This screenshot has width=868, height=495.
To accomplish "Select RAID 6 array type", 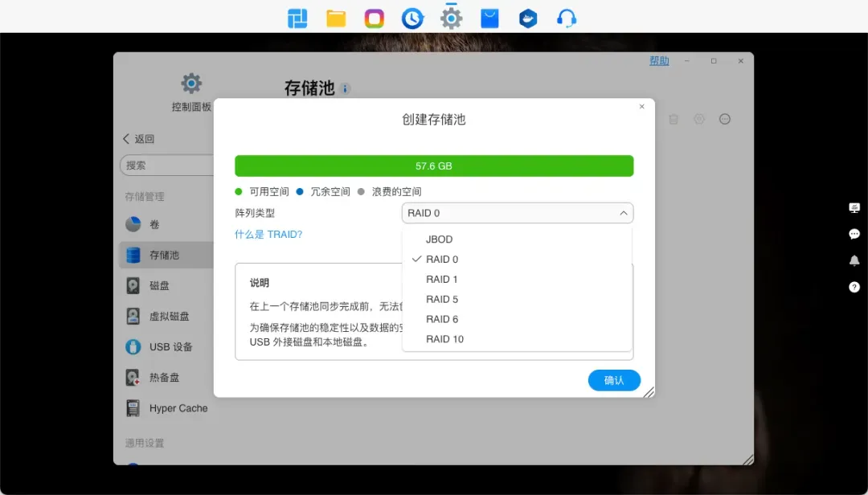I will pyautogui.click(x=441, y=319).
